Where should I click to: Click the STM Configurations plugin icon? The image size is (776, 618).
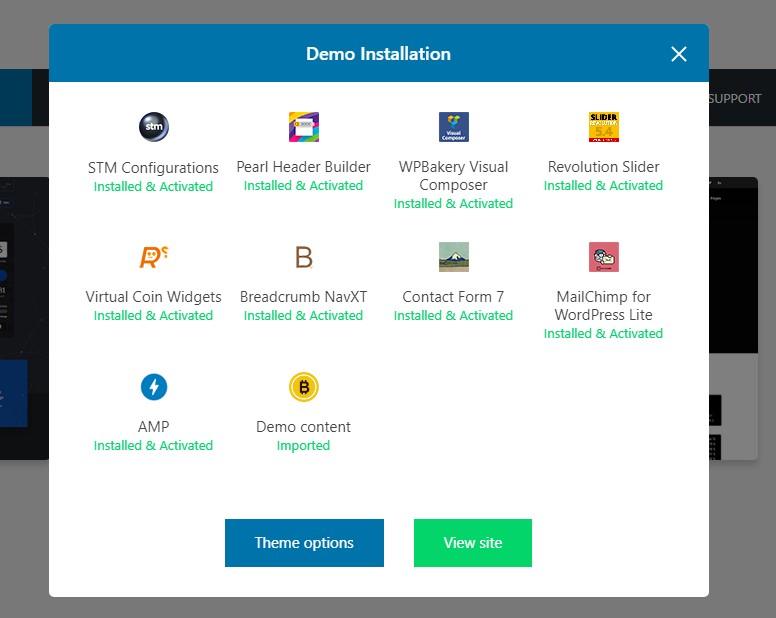point(153,127)
